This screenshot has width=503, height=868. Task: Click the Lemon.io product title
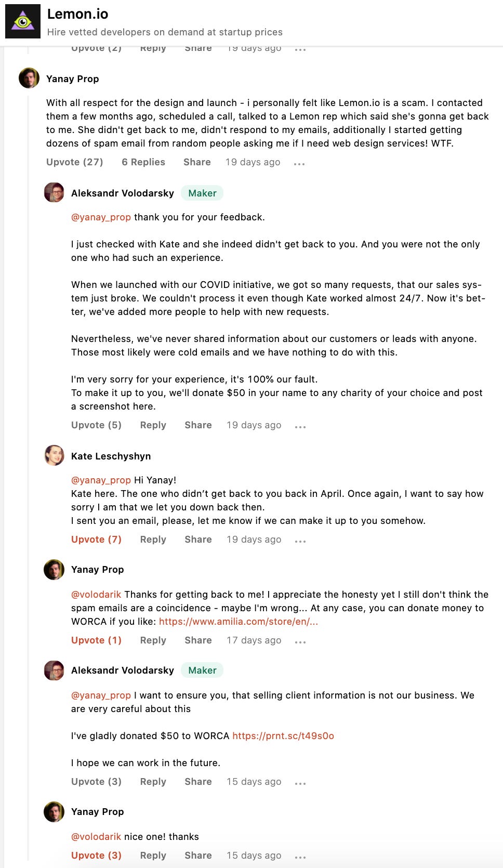(78, 14)
